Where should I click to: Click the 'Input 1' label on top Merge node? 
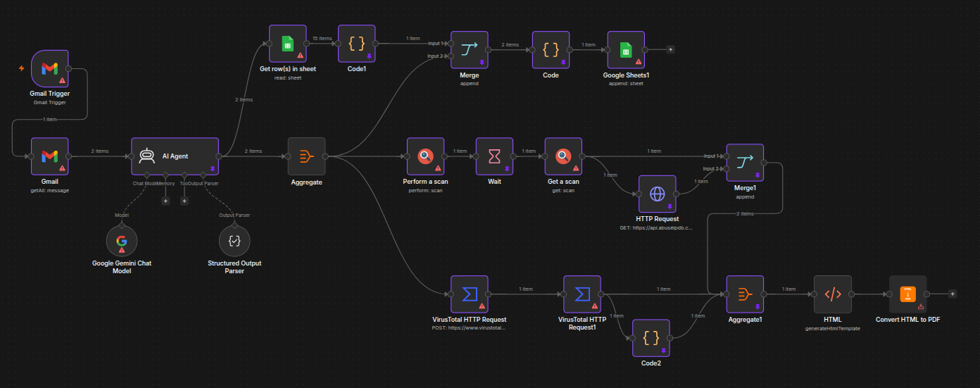pos(436,43)
